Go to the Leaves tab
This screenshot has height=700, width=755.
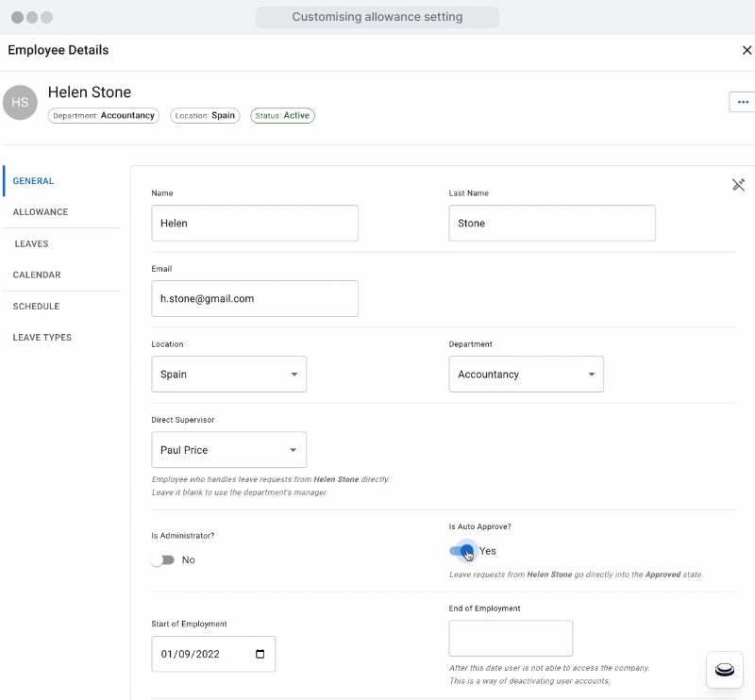click(x=31, y=243)
